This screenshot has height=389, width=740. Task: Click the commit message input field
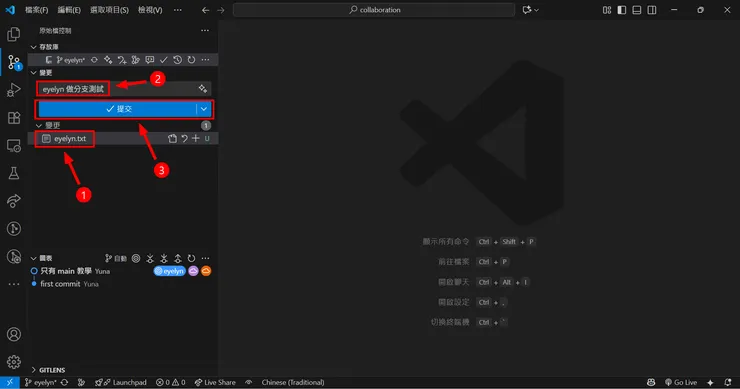[124, 89]
